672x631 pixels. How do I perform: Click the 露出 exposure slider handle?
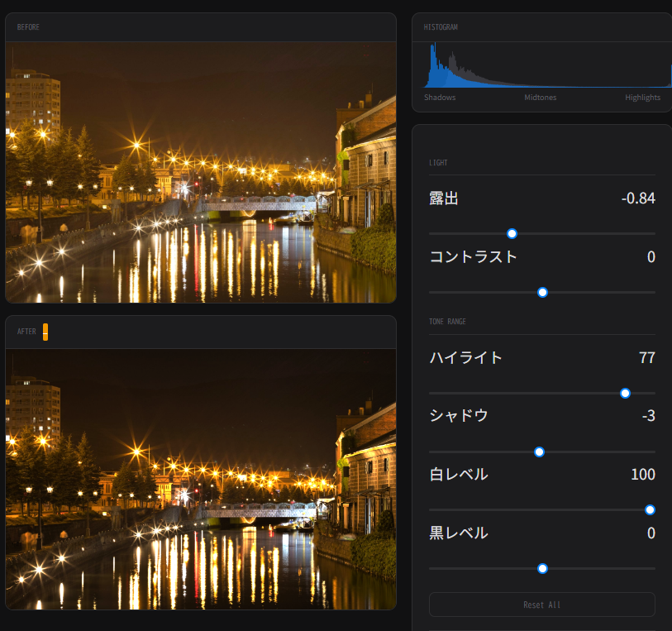pos(512,234)
